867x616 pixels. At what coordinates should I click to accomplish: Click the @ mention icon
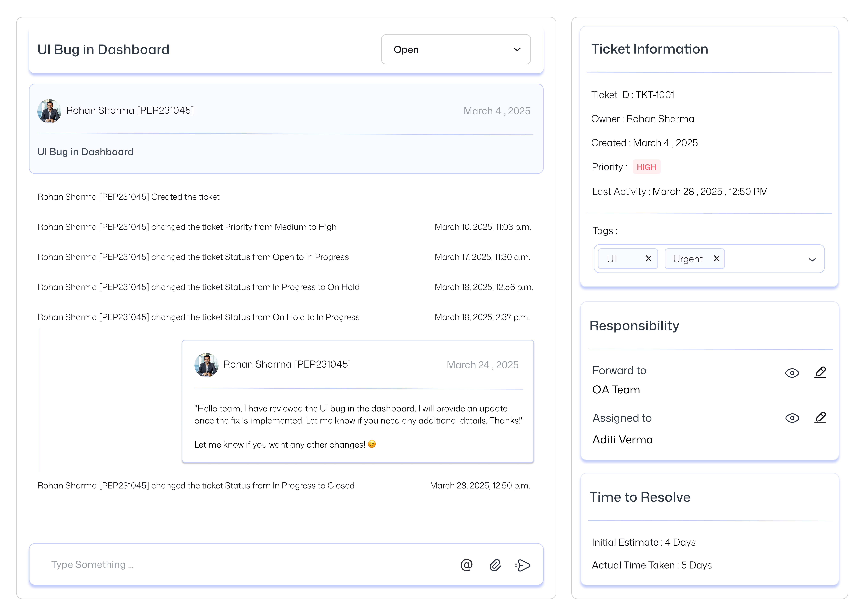point(466,565)
